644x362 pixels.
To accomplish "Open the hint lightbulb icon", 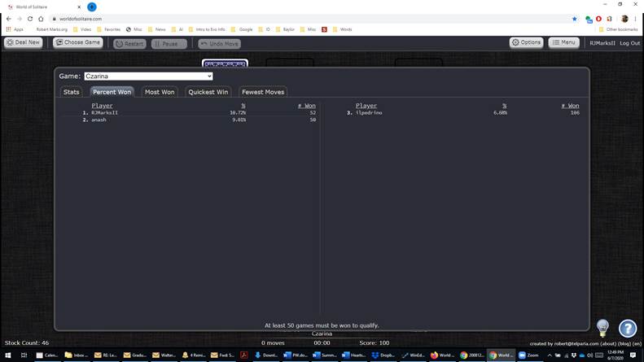I will tap(602, 327).
